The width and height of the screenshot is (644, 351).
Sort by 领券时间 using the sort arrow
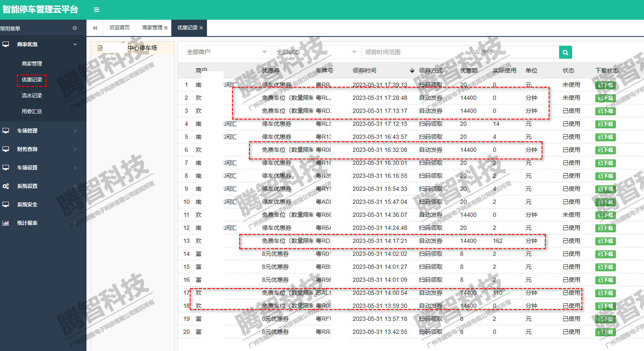click(x=412, y=71)
